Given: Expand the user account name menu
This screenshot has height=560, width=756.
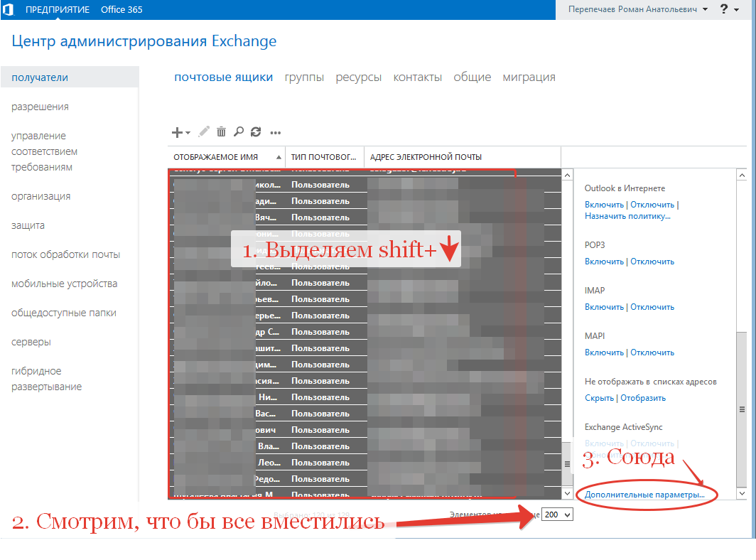Looking at the screenshot, I should (x=638, y=9).
